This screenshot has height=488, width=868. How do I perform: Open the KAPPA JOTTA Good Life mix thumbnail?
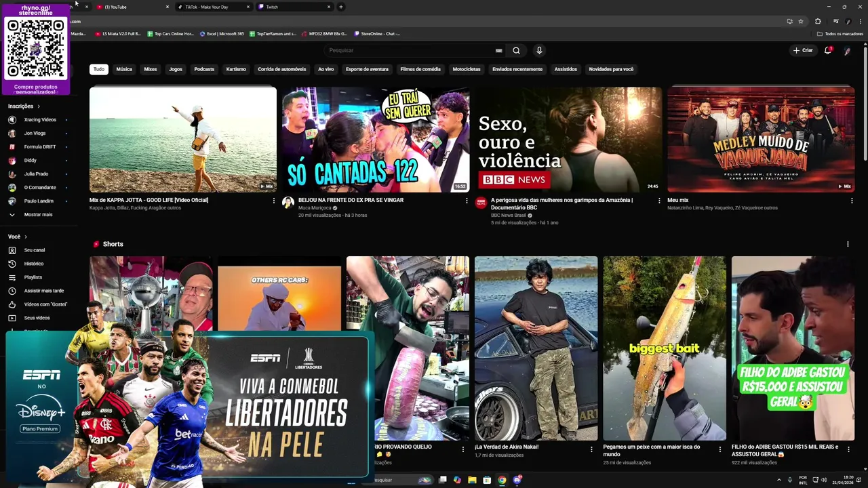(183, 140)
